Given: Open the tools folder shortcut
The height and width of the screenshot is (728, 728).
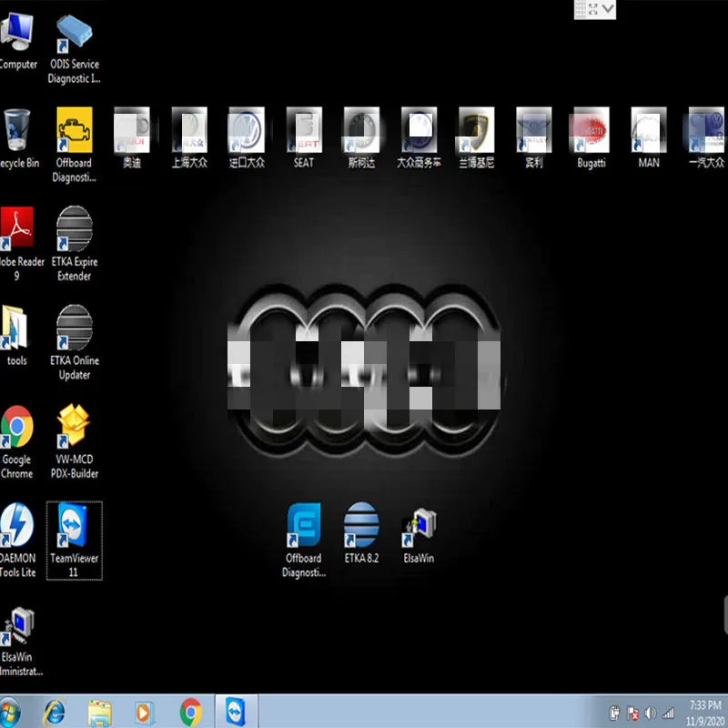Looking at the screenshot, I should [x=16, y=335].
